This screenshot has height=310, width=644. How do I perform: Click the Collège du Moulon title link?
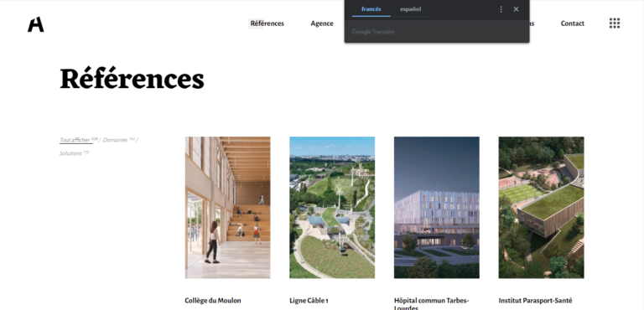tap(213, 301)
